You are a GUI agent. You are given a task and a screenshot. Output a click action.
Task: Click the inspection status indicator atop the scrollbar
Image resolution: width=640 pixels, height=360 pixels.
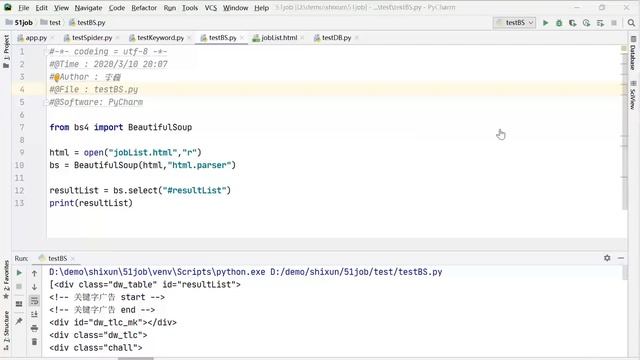coord(624,49)
